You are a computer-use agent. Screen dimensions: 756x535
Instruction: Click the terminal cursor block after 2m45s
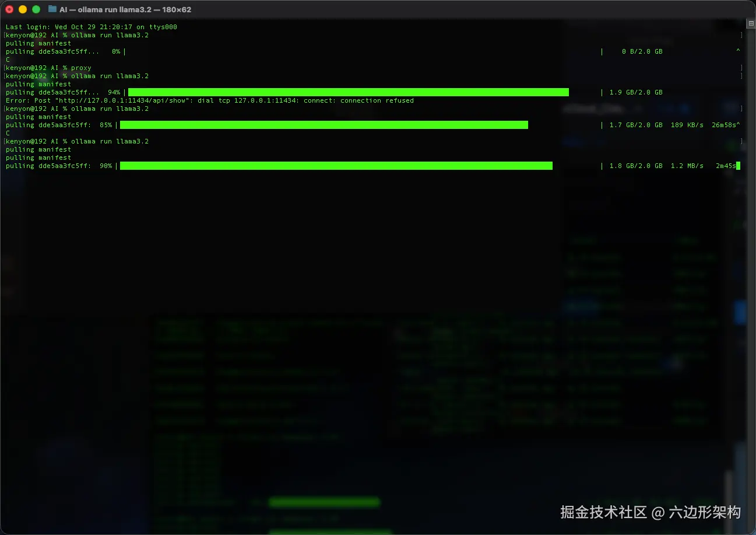738,166
